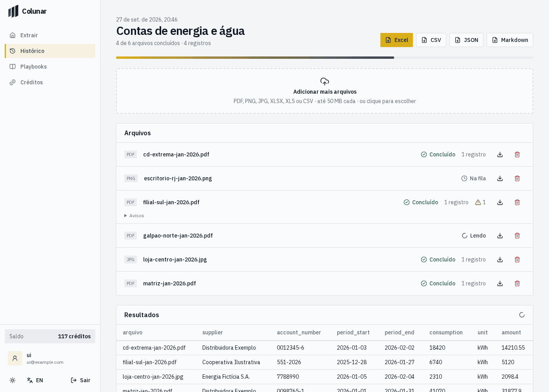Switch language to EN
Image resolution: width=549 pixels, height=392 pixels.
point(35,380)
